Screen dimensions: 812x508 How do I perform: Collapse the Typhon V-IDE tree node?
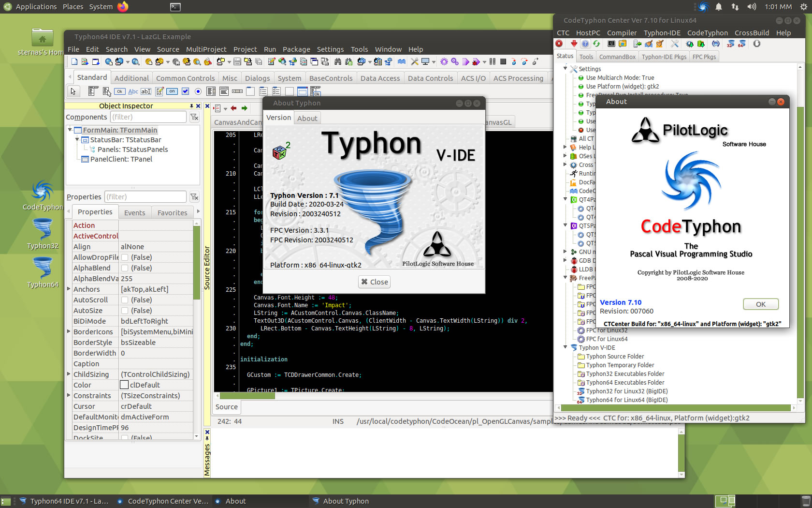coord(565,347)
